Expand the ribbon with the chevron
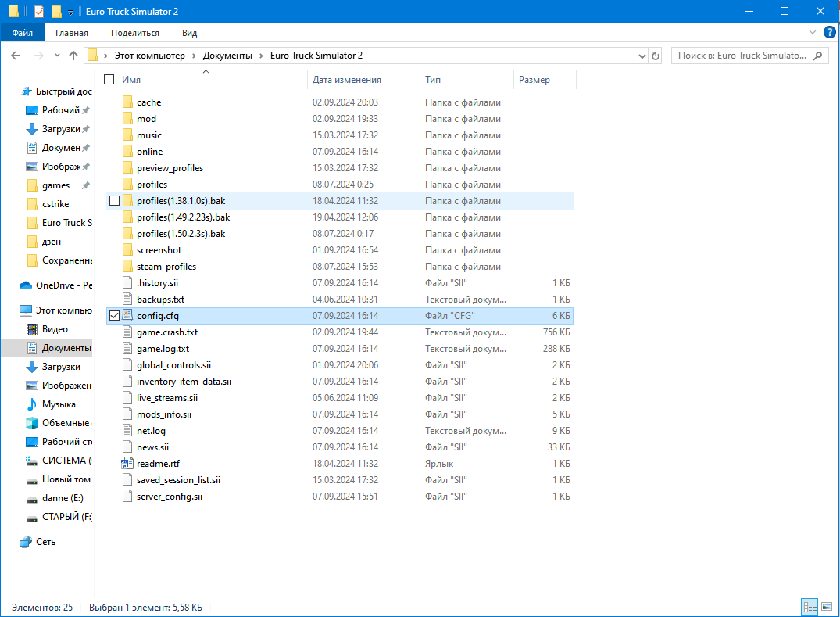Screen dimensions: 840x617 pos(812,32)
